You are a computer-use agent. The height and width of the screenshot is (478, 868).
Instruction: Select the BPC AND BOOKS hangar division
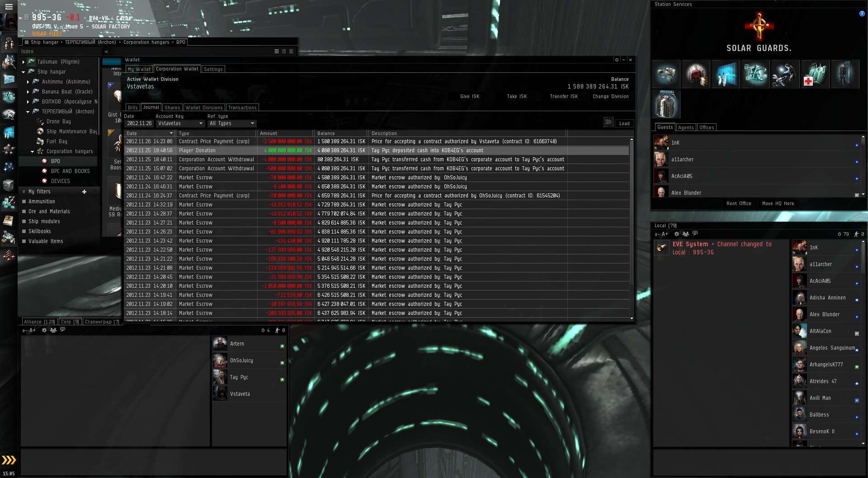click(x=70, y=171)
